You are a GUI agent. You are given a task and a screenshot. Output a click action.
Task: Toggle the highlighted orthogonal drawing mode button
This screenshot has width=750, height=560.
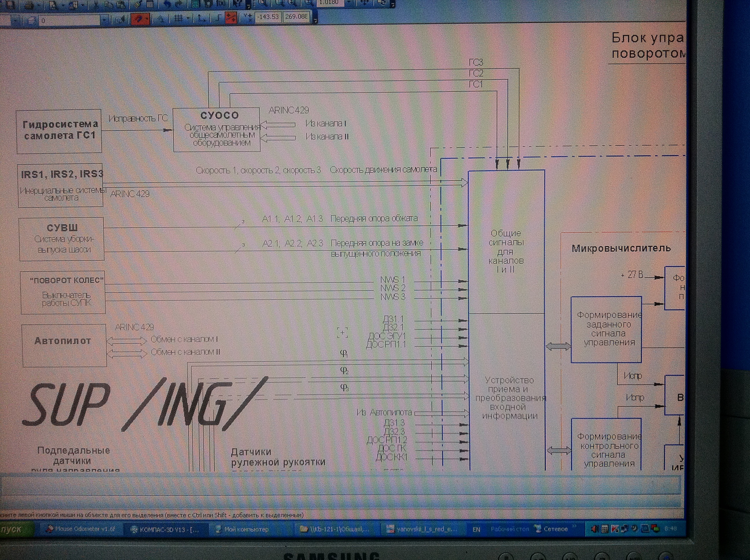click(x=231, y=18)
